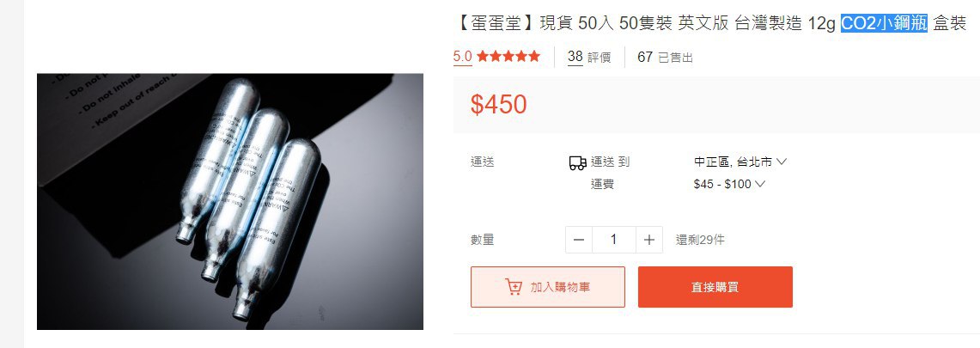Click the five-star rating icons
The image size is (980, 348).
pos(508,57)
